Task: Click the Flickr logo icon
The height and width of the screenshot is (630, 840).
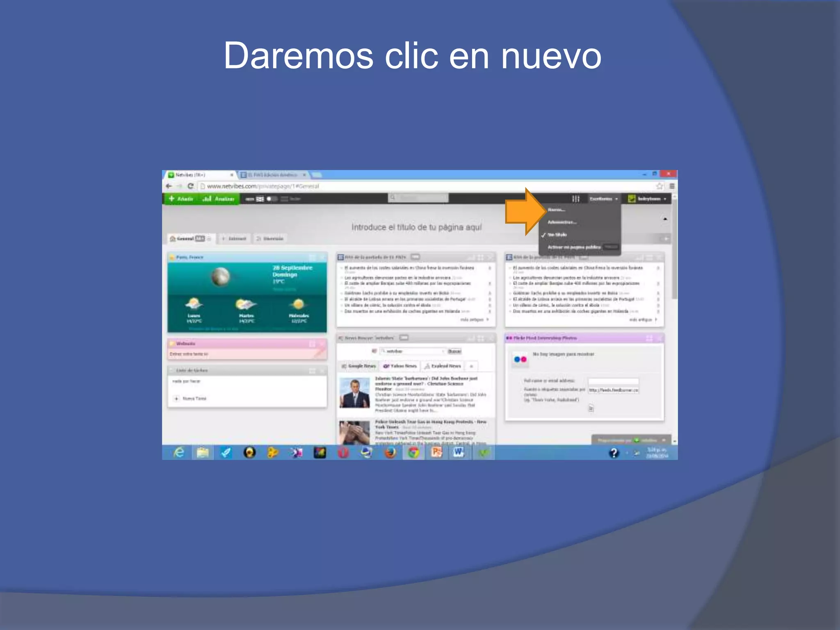Action: (520, 360)
